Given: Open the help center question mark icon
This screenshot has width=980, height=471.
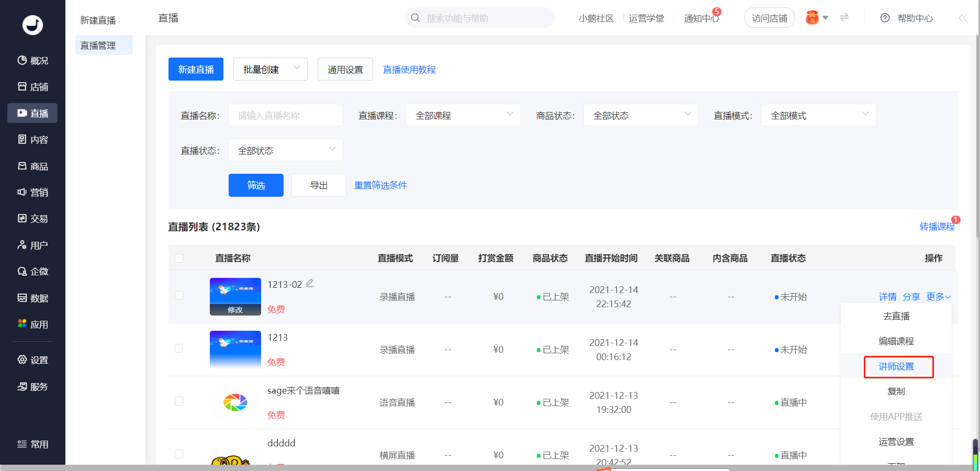Looking at the screenshot, I should click(885, 18).
